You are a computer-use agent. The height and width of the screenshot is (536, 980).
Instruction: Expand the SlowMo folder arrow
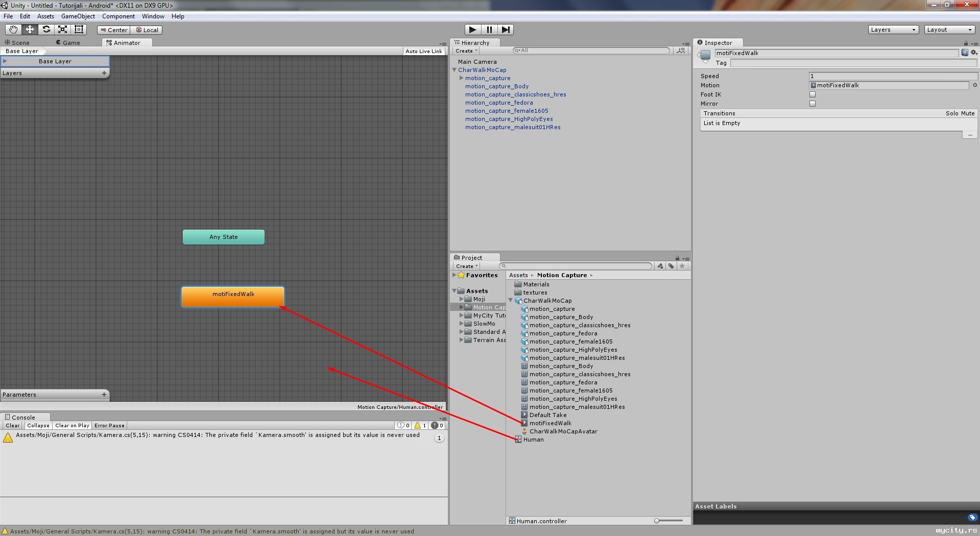click(x=461, y=324)
